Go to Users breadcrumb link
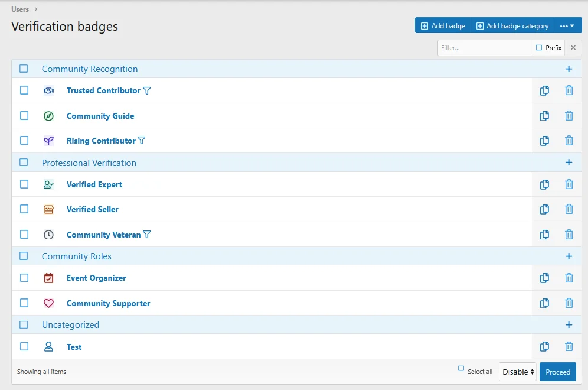 20,9
